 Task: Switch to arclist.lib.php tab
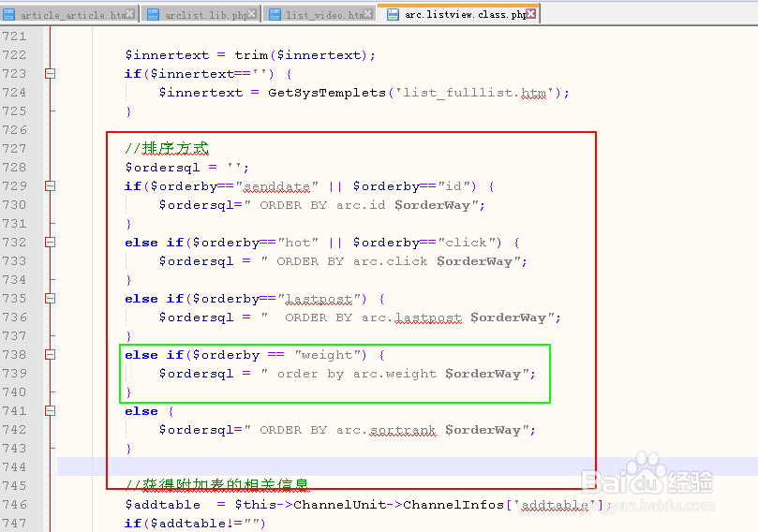[201, 14]
